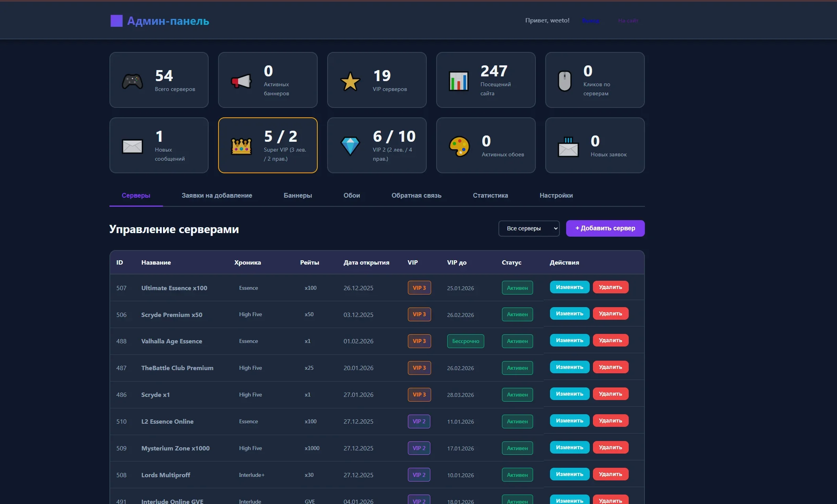This screenshot has width=837, height=504.
Task: Click the palette icon for active wallpapers
Action: 459,146
